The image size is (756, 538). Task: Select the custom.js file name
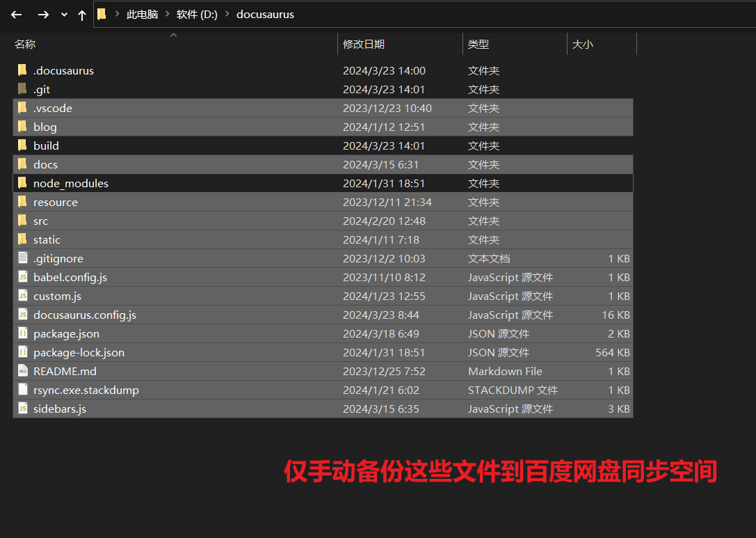[x=57, y=296]
